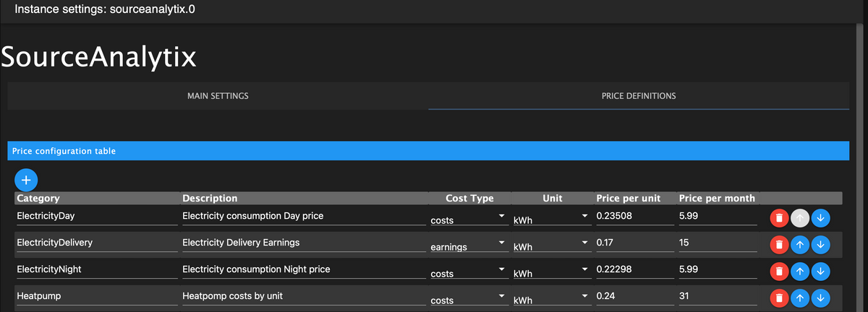Viewport: 868px width, 312px height.
Task: Move Heatpump row down
Action: point(820,298)
